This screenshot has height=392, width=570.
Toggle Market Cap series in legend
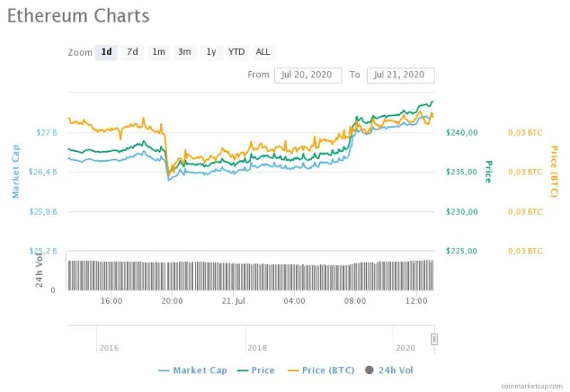193,370
